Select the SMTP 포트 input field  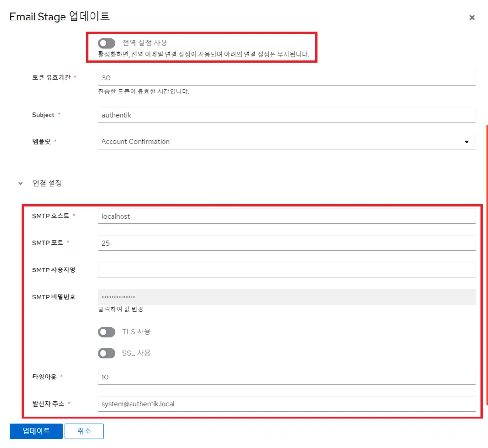286,243
